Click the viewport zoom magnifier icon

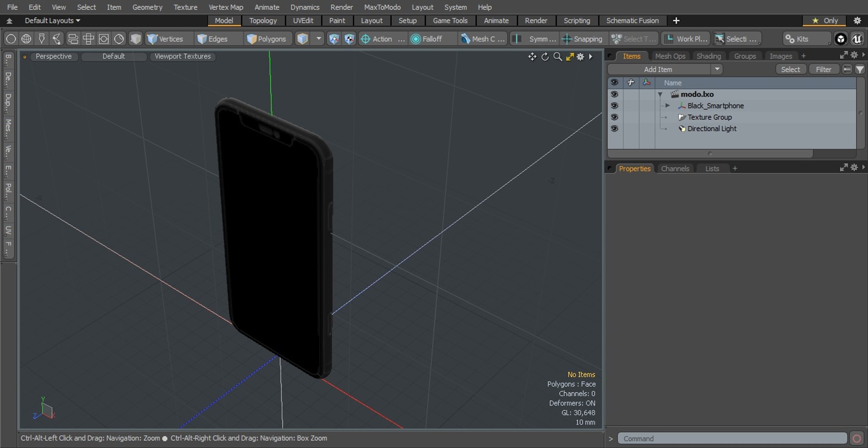558,57
